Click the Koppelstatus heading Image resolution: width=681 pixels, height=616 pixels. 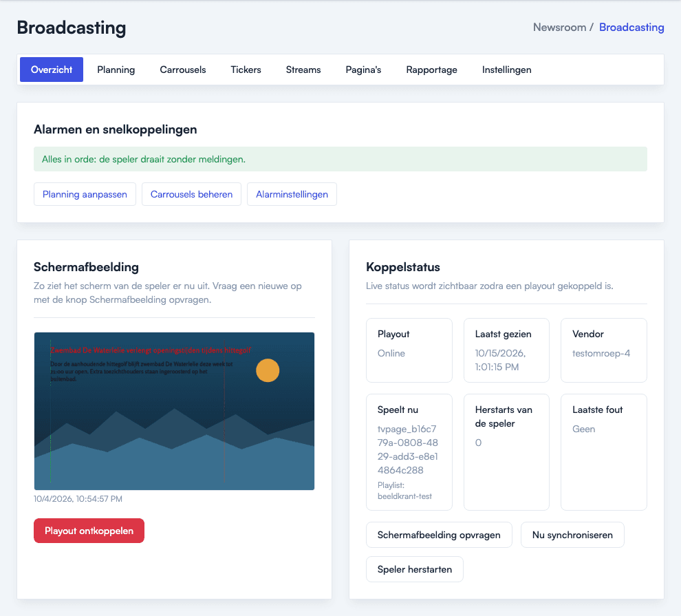tap(403, 267)
